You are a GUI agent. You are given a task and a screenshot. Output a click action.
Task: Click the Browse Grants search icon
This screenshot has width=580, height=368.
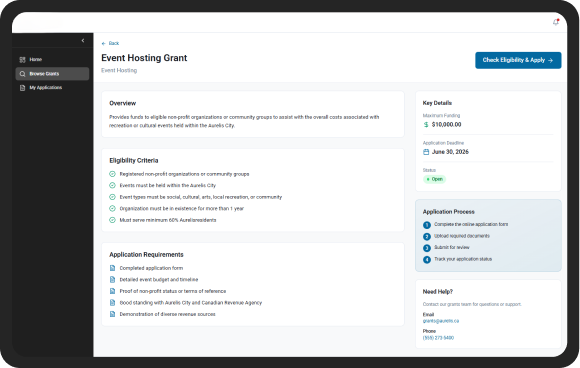tap(22, 74)
